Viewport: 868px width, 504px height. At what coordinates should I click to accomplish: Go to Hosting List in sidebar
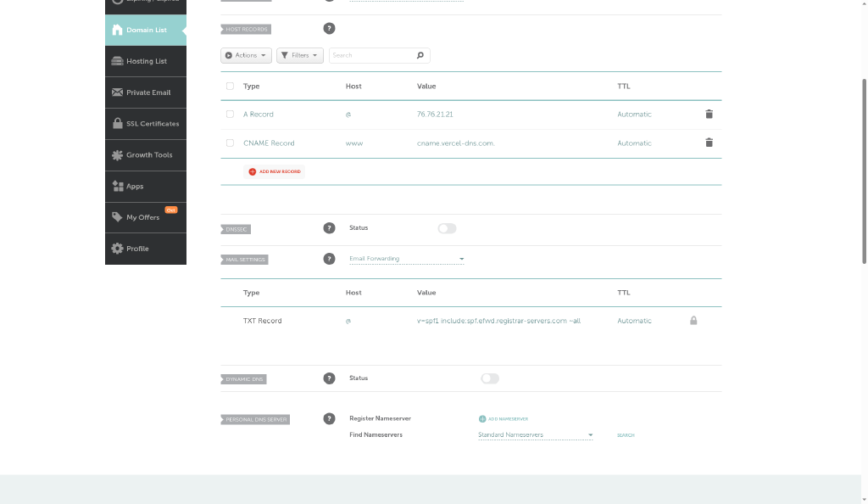click(146, 61)
